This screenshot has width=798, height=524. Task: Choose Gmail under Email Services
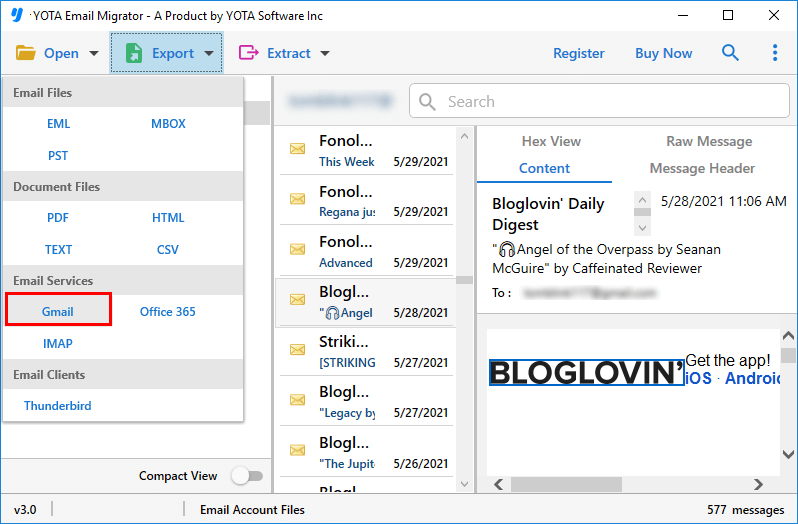click(58, 309)
